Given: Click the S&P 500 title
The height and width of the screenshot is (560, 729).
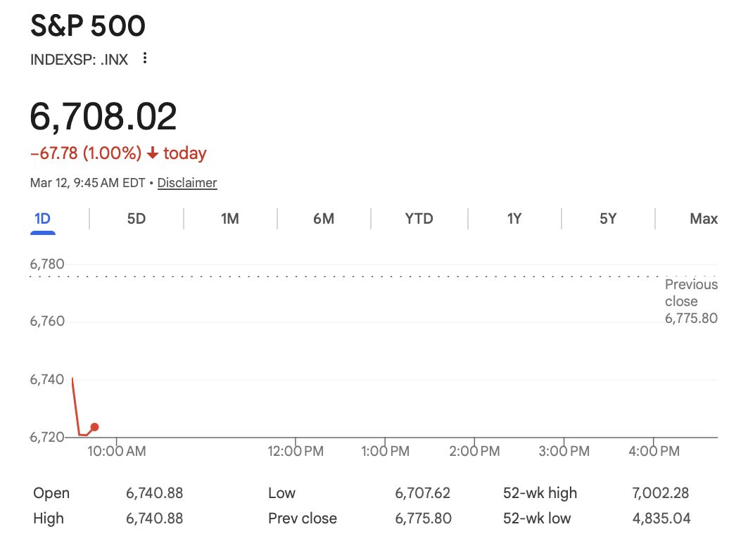Looking at the screenshot, I should 88,27.
